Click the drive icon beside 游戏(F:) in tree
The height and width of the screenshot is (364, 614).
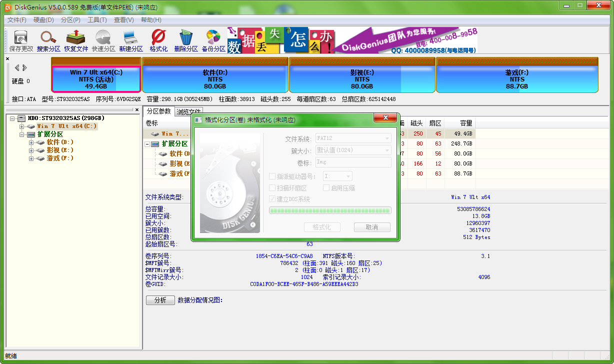pos(40,158)
